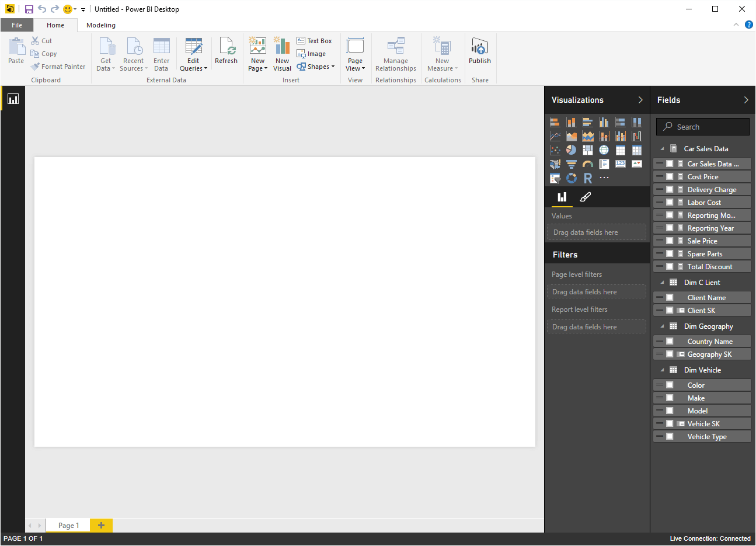756x546 pixels.
Task: Choose the Filled map visual
Action: point(555,164)
